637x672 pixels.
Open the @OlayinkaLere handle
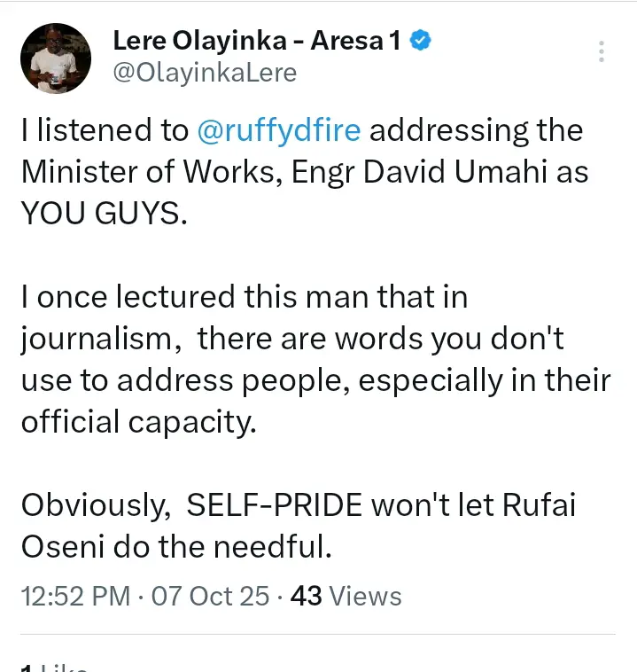[205, 73]
